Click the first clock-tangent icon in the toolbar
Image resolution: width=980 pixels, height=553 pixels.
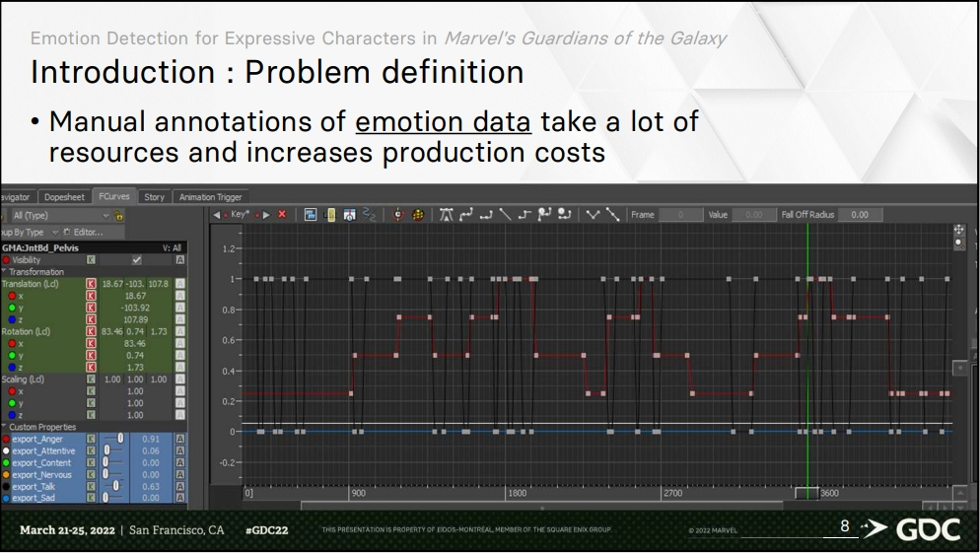pyautogui.click(x=544, y=214)
